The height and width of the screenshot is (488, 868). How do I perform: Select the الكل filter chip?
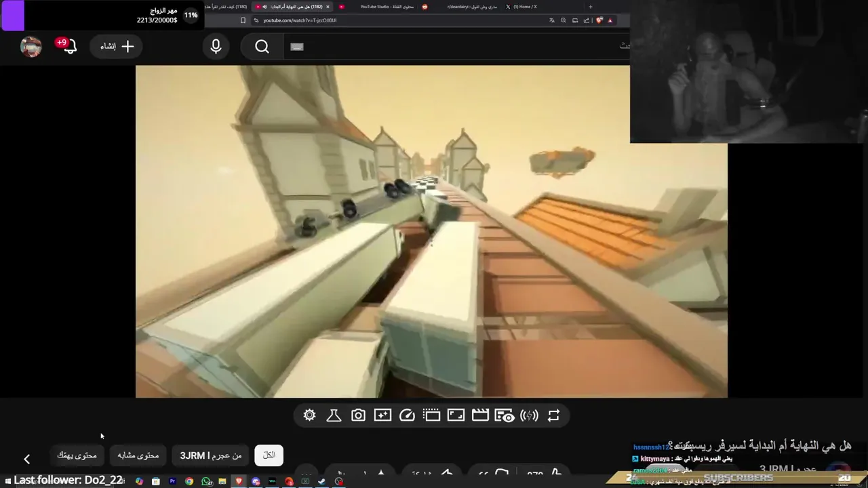tap(269, 455)
